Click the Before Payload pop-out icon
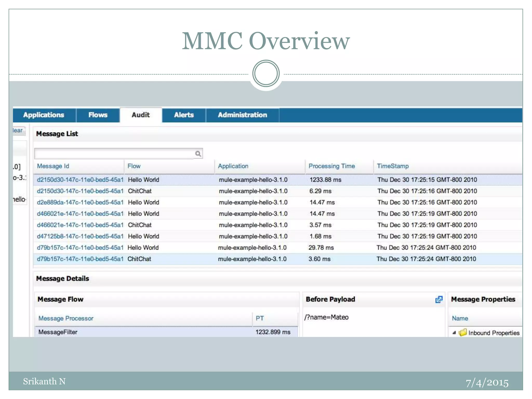 pyautogui.click(x=439, y=300)
